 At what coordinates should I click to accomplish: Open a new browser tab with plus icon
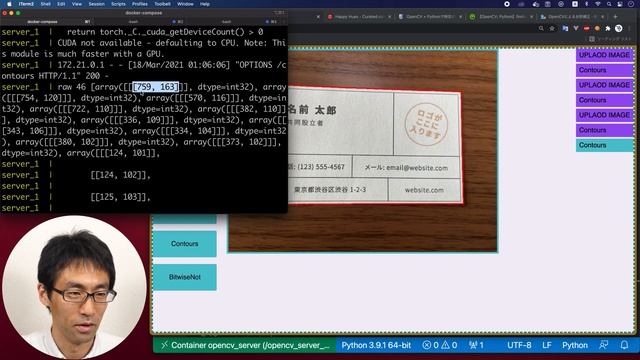[x=615, y=17]
